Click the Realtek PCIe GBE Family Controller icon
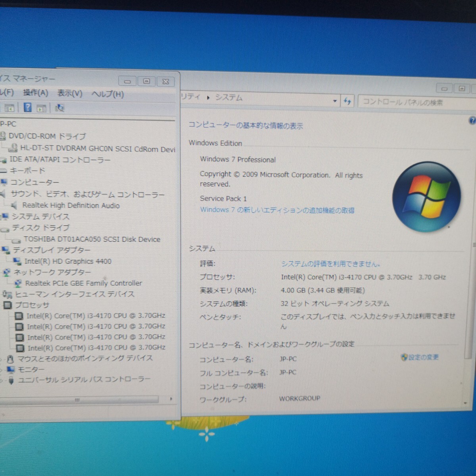 (x=17, y=283)
